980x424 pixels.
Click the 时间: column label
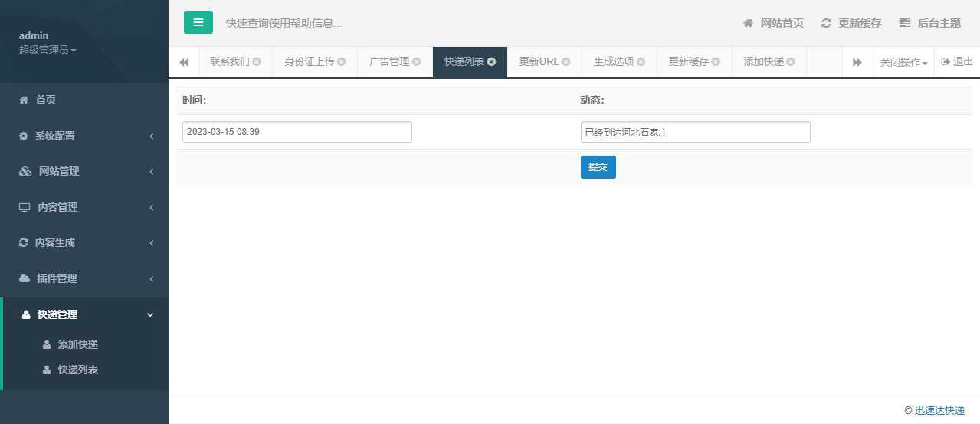(195, 100)
